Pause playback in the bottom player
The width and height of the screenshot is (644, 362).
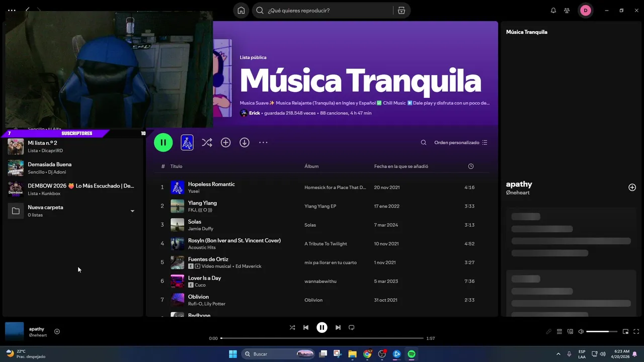[322, 327]
